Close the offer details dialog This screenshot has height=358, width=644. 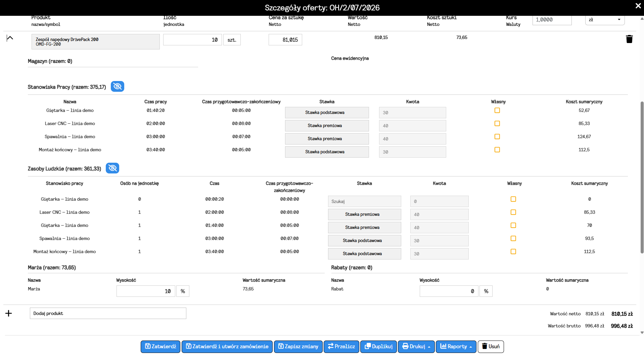[x=638, y=6]
